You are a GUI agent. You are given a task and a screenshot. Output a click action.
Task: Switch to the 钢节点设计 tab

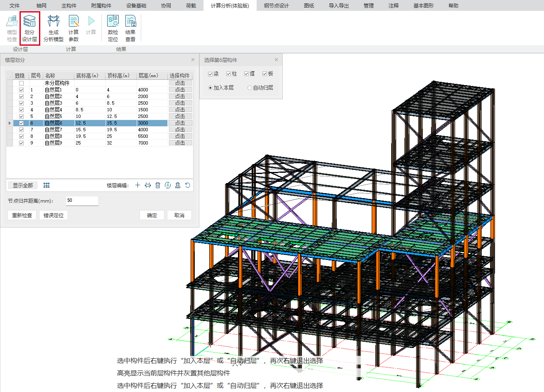276,6
